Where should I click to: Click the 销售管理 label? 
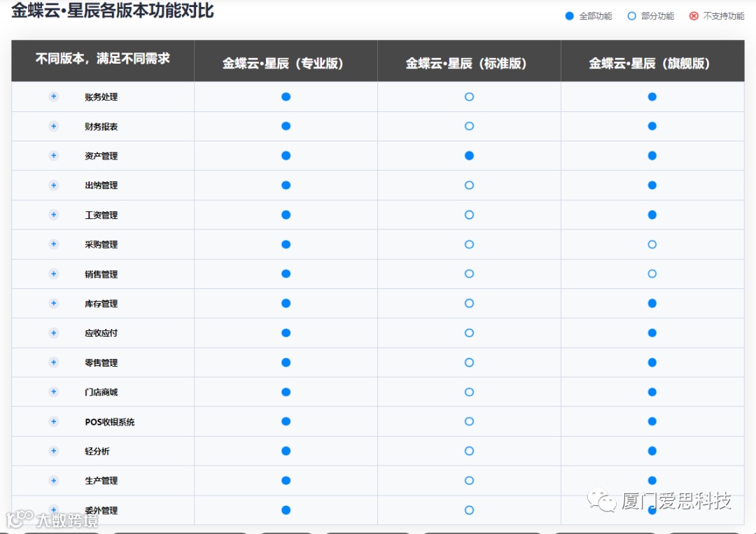click(x=101, y=274)
